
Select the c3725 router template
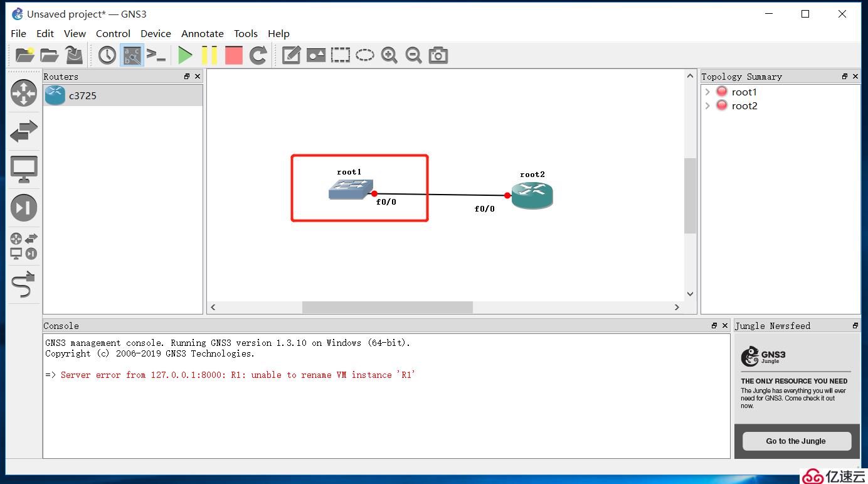pyautogui.click(x=123, y=95)
